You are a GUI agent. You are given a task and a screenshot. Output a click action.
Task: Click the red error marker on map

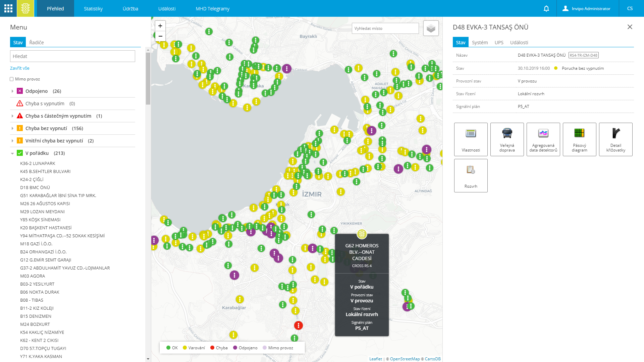pyautogui.click(x=298, y=325)
